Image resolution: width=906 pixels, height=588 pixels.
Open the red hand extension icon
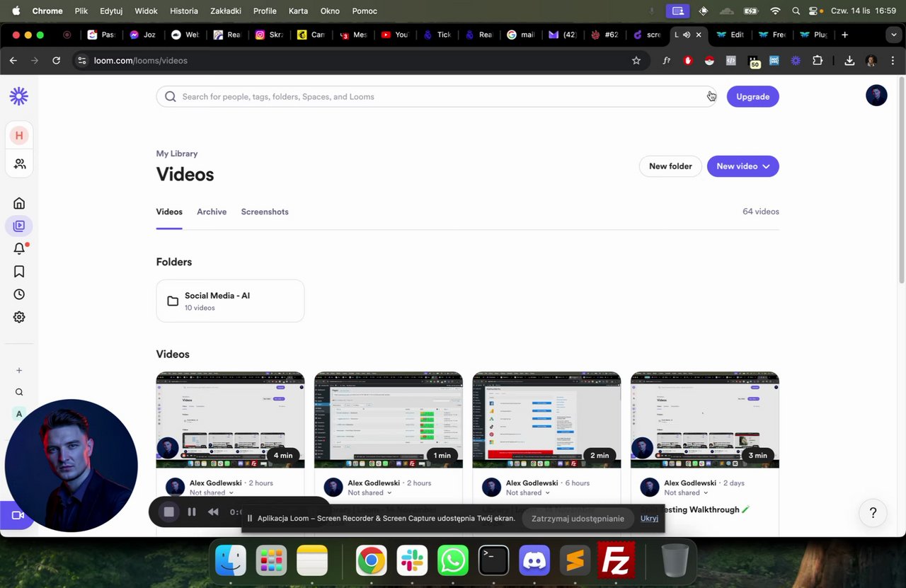coord(687,61)
